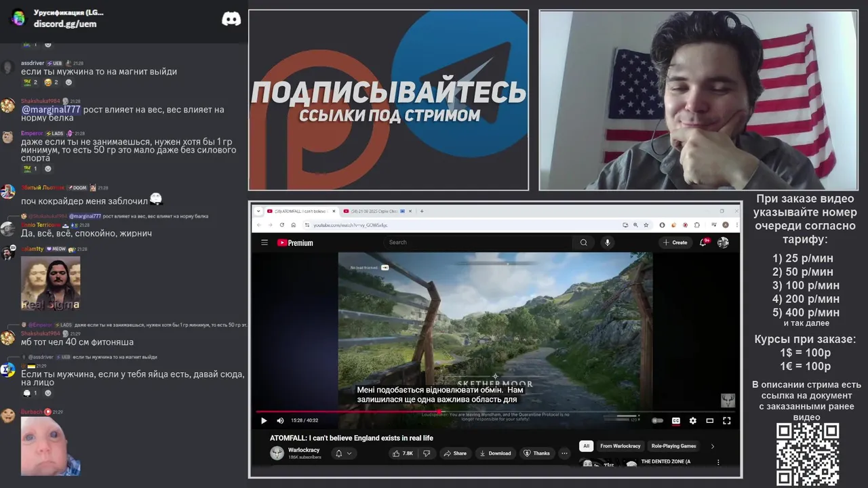Reload the browser page
Screen dimensions: 868x488
point(281,225)
